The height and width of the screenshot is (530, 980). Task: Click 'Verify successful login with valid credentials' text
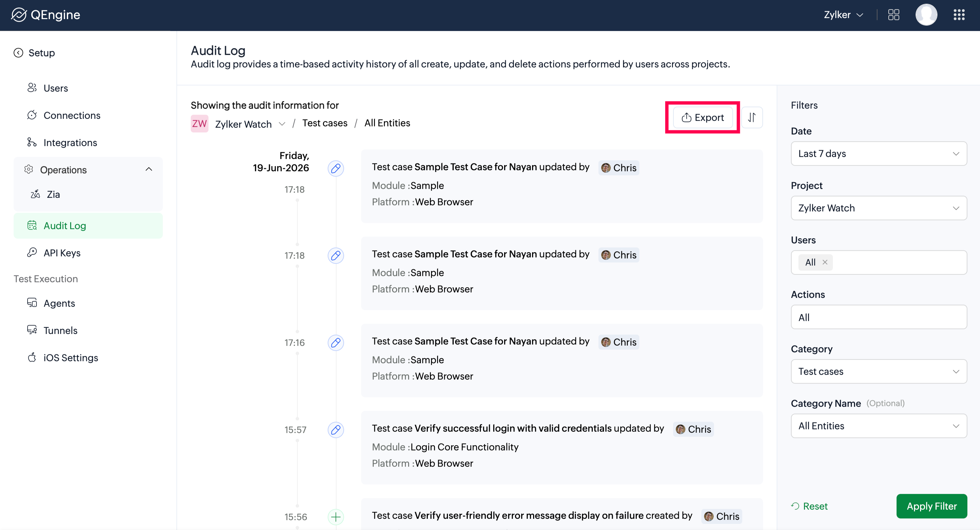(x=513, y=428)
